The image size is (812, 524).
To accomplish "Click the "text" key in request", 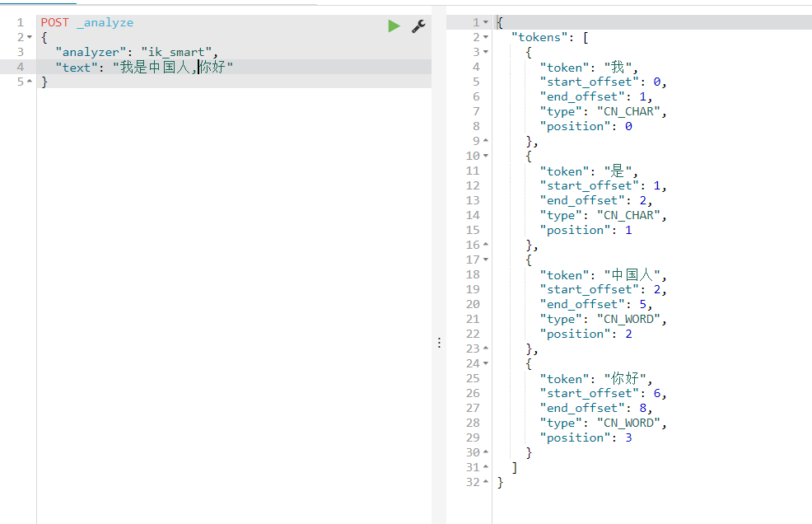I will coord(76,67).
